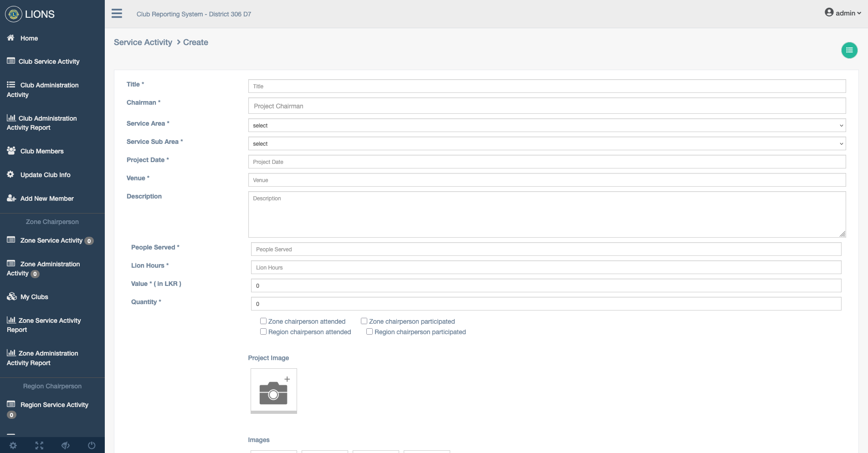Click the Service Activity breadcrumb link

[x=143, y=42]
